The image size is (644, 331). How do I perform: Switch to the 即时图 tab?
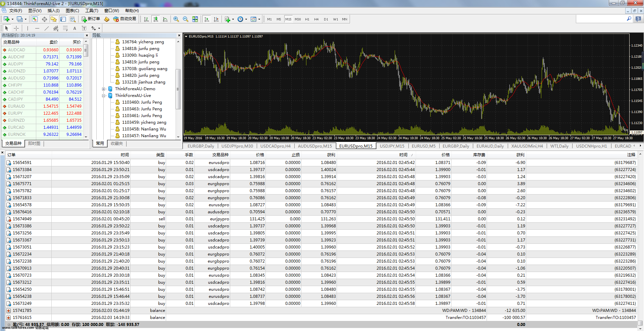34,143
